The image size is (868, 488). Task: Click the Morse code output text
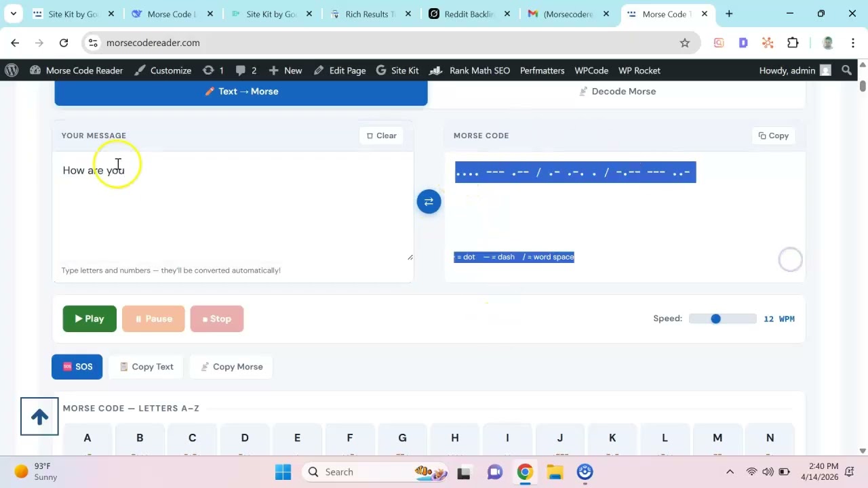575,172
